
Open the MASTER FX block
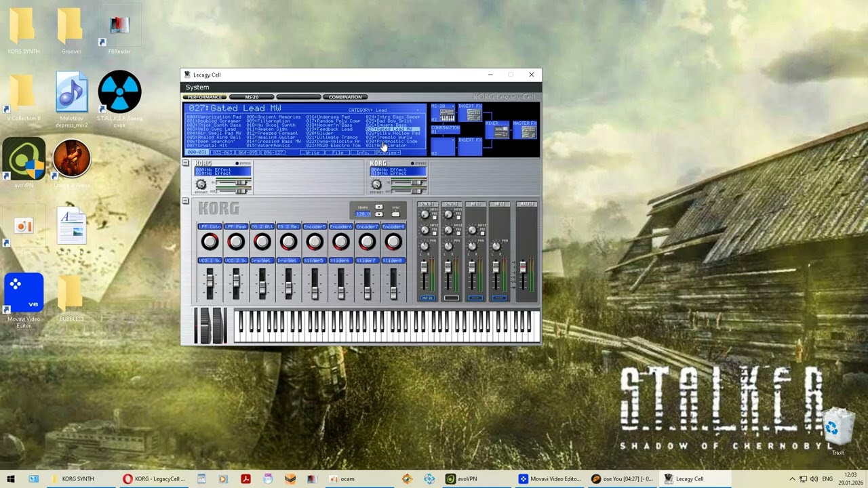[524, 129]
